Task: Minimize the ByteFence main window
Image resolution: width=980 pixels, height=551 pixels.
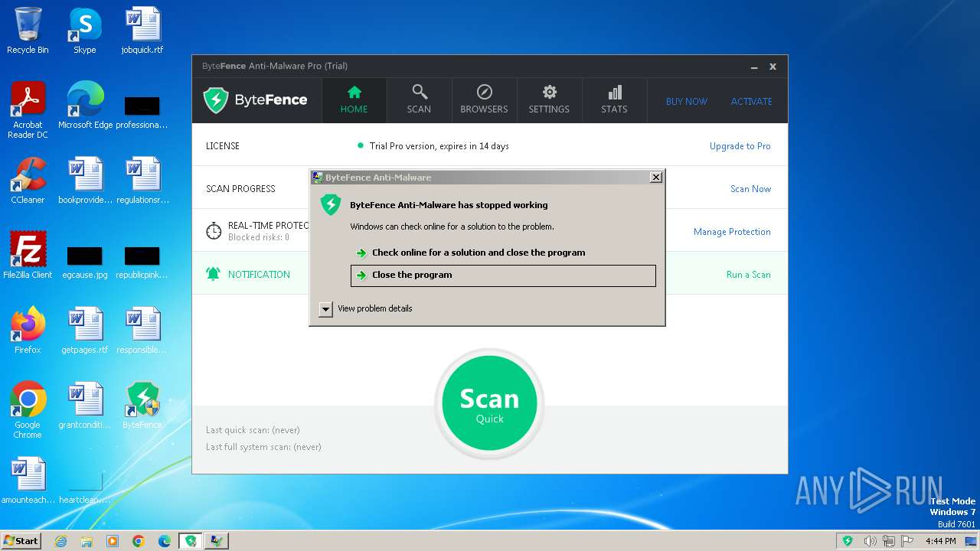Action: pos(754,67)
